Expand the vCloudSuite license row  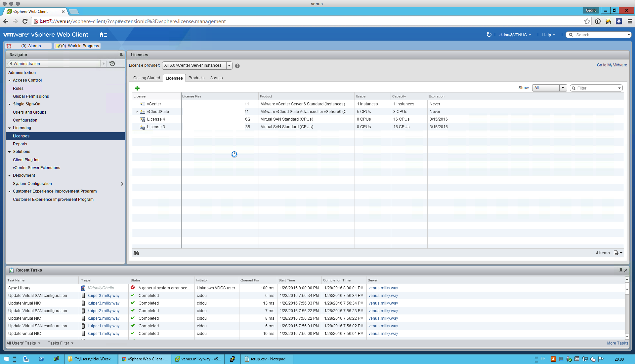point(137,112)
